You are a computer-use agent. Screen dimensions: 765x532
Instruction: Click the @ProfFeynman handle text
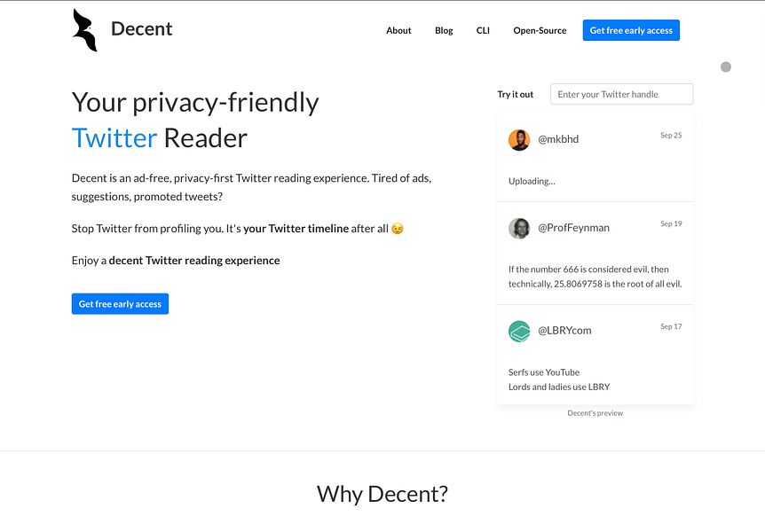572,228
